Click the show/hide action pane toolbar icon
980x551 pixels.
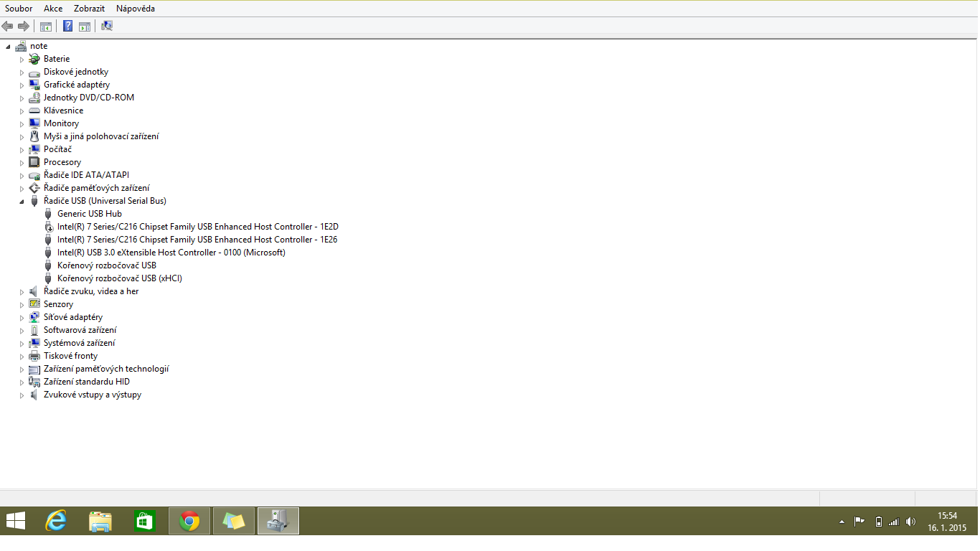[85, 27]
